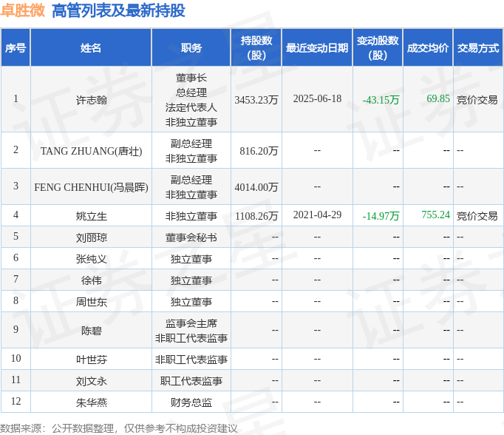Viewport: 504px width, 435px height.
Task: Click the 交易方式 column header
Action: click(478, 47)
